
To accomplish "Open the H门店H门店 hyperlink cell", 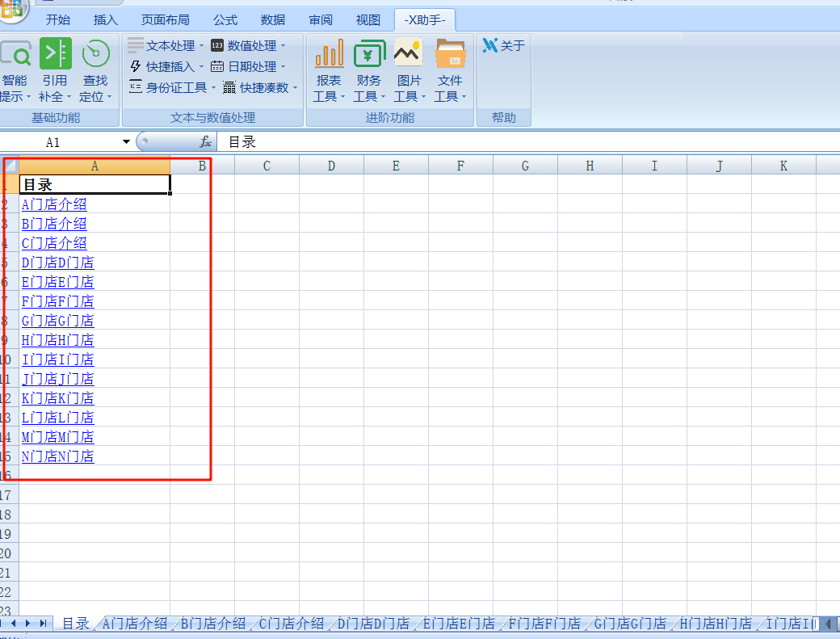I will pos(58,339).
